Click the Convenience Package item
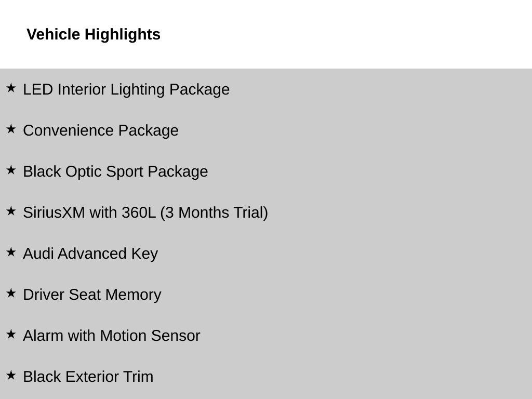The image size is (532, 399). 101,131
